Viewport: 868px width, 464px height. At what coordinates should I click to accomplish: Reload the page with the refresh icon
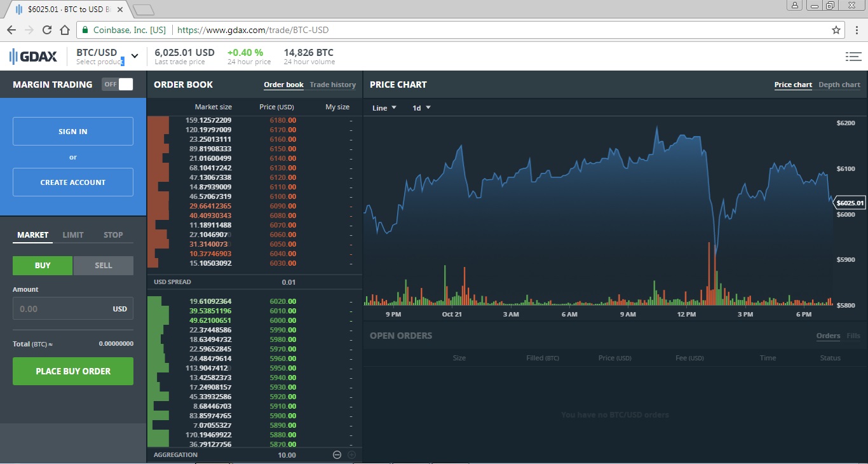[46, 30]
